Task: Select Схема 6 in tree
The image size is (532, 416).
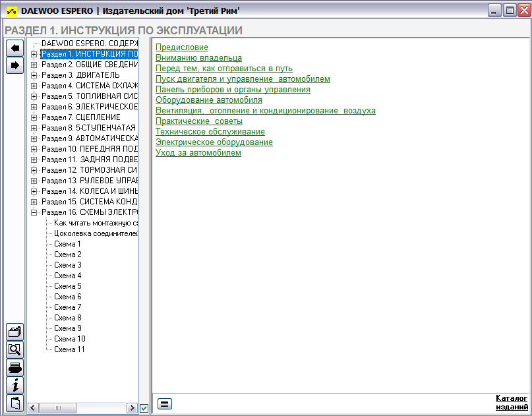Action: click(67, 297)
